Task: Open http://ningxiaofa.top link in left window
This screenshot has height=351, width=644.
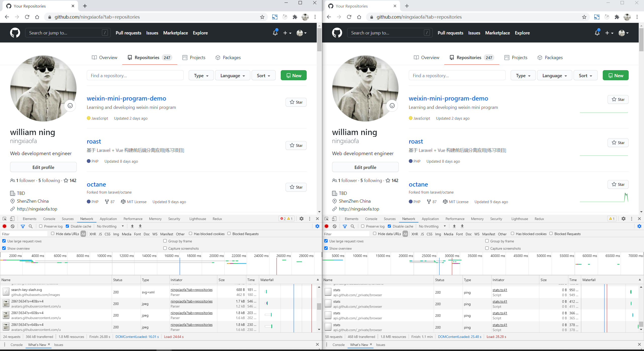Action: (x=37, y=209)
